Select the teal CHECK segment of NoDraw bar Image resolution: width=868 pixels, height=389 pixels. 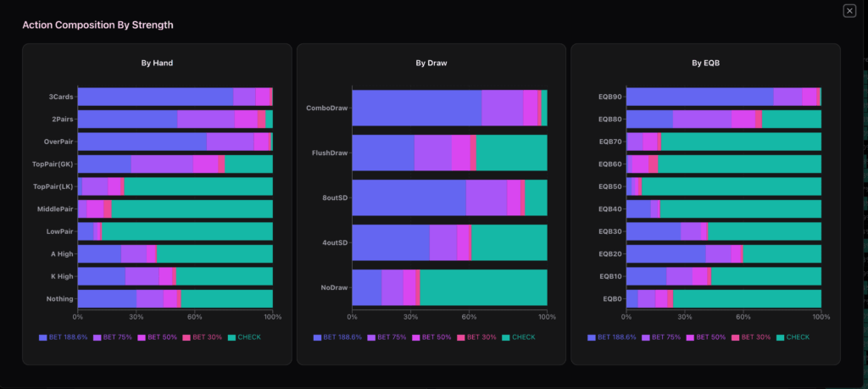(x=483, y=287)
